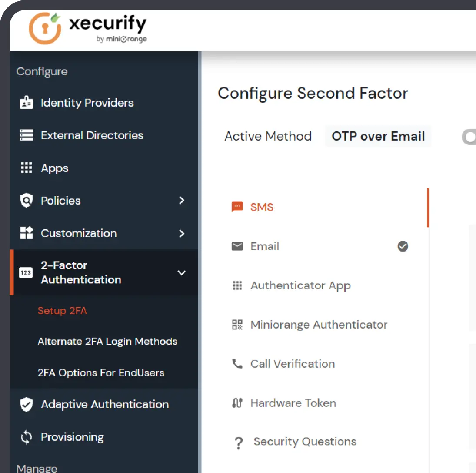Click the 123 icon beside 2-Factor Authentication
Image resolution: width=476 pixels, height=473 pixels.
coord(26,272)
